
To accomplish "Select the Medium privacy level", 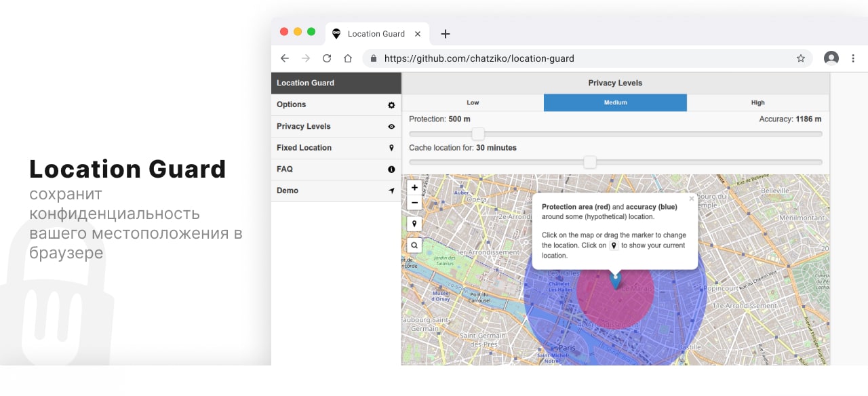I will (x=615, y=102).
